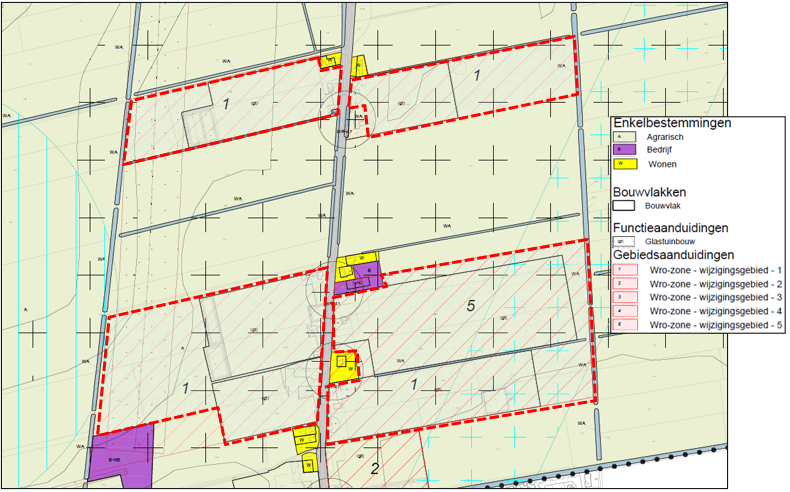Click the 'Bouwvlak' legend label
This screenshot has width=790, height=492.
(x=663, y=206)
